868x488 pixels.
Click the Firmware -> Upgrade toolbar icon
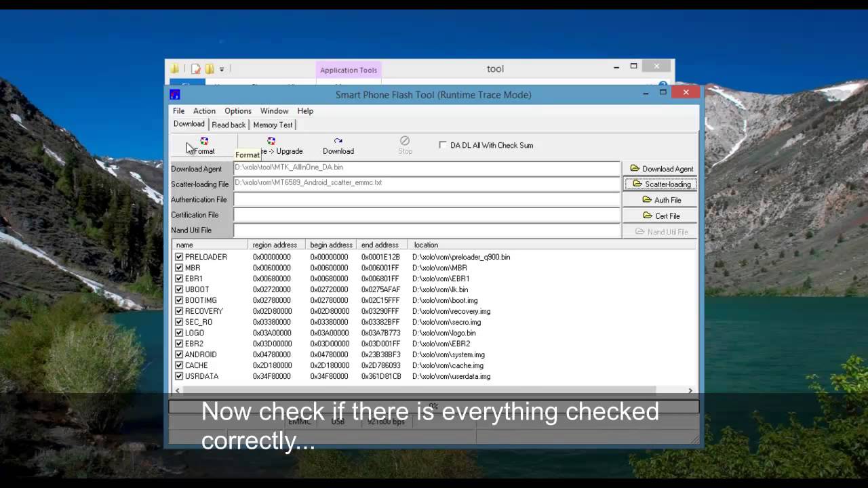coord(271,142)
